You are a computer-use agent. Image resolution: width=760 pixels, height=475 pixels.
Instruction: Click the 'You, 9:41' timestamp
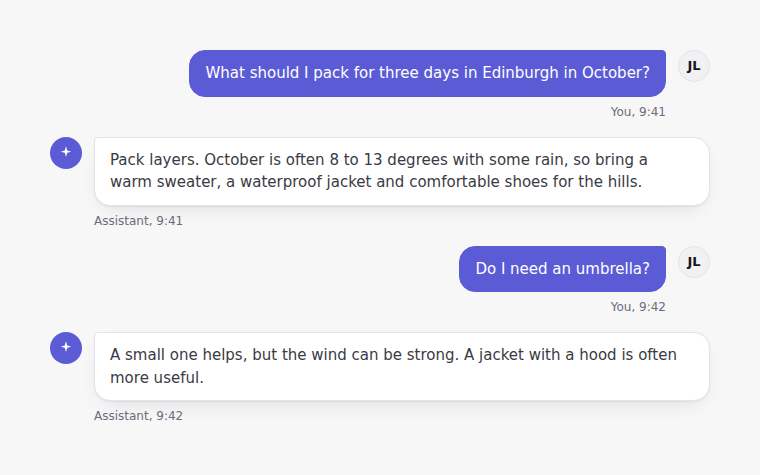click(637, 112)
